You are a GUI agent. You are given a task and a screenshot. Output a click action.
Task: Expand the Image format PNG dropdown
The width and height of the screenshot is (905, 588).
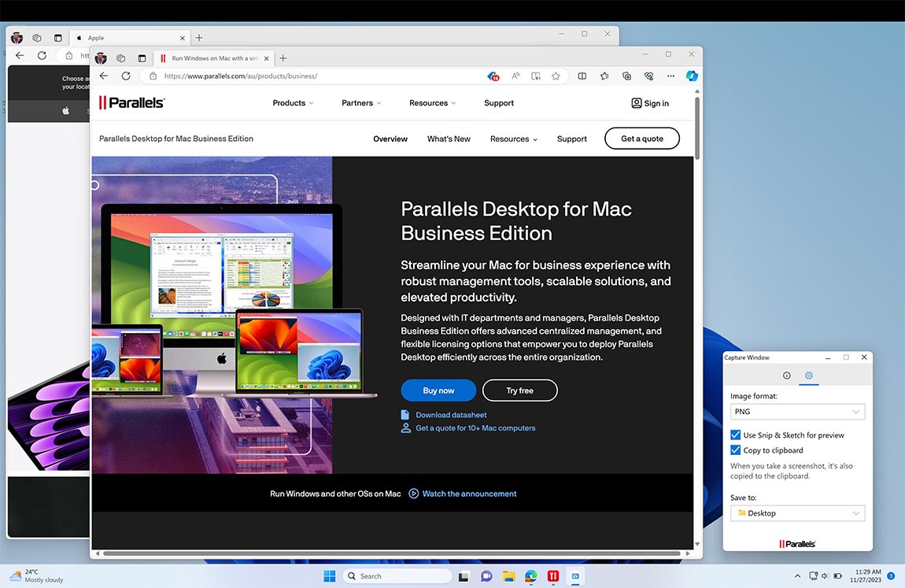coord(797,412)
